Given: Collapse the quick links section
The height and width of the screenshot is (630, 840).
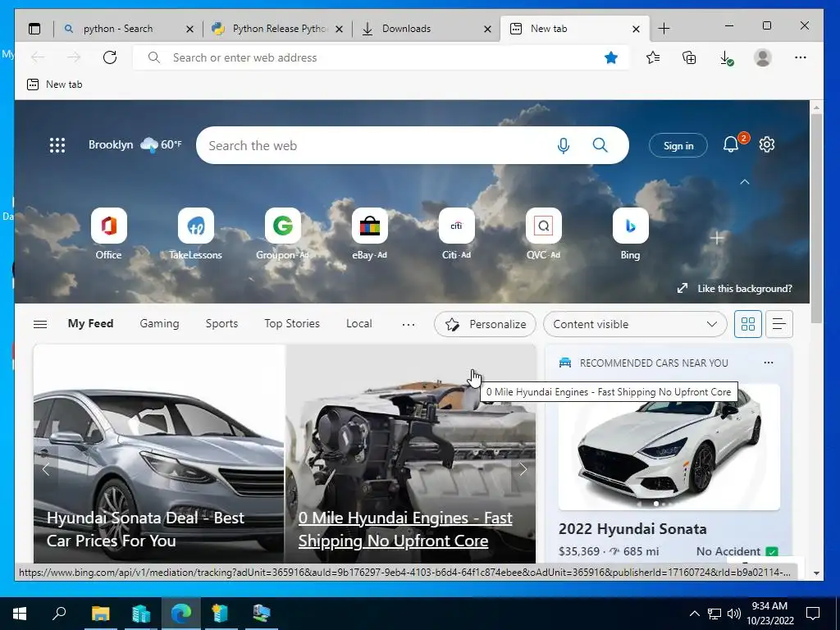Looking at the screenshot, I should (745, 182).
